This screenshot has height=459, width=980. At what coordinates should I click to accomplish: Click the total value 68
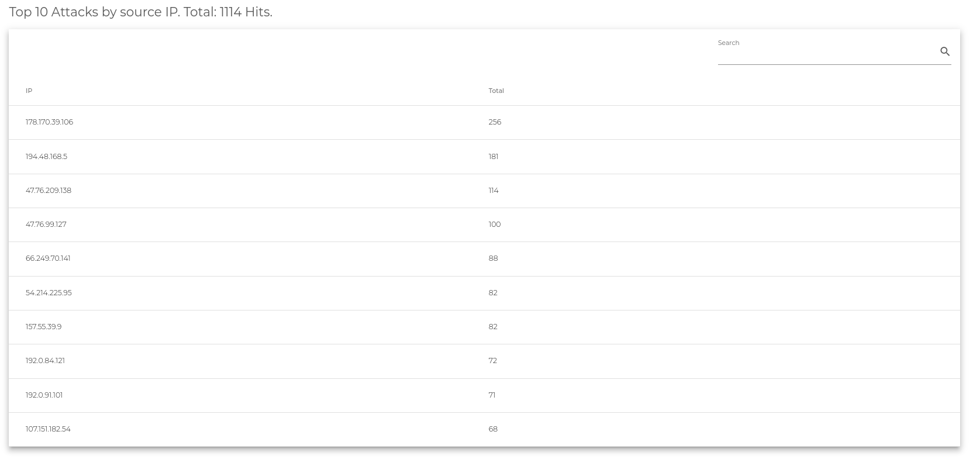pyautogui.click(x=493, y=429)
